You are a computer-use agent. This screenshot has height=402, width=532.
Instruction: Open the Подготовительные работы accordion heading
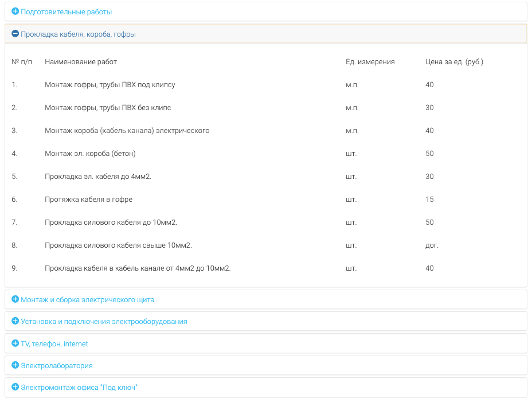coord(66,12)
